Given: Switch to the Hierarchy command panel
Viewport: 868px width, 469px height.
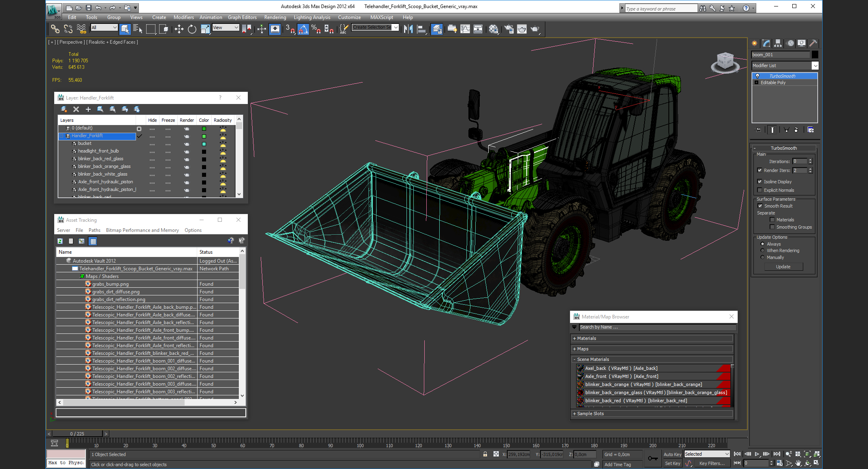Looking at the screenshot, I should [x=778, y=43].
